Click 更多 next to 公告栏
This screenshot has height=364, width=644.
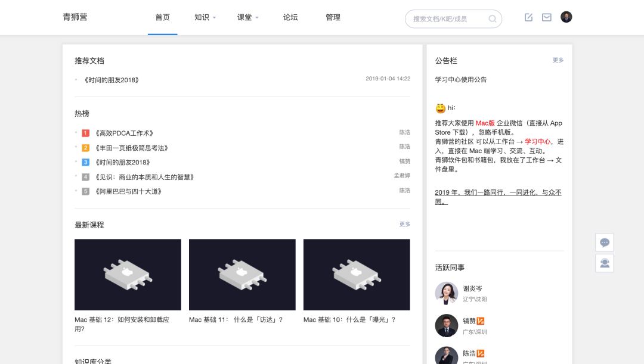(558, 60)
